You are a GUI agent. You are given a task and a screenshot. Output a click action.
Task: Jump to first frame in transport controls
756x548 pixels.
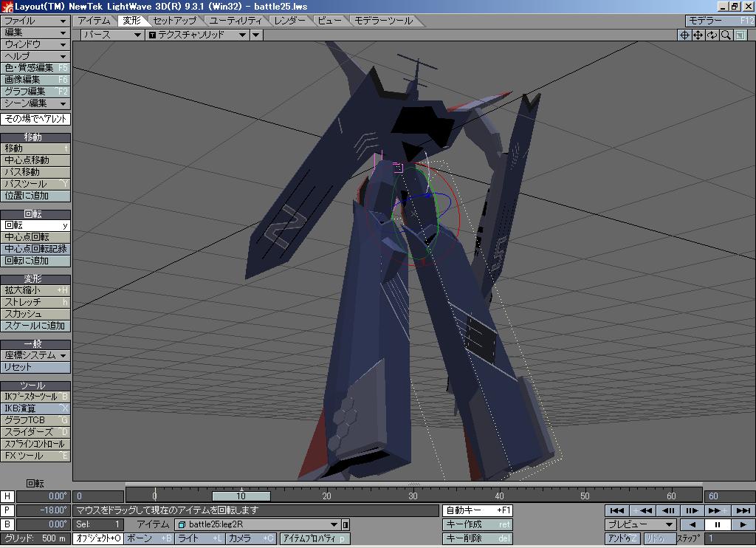[616, 510]
